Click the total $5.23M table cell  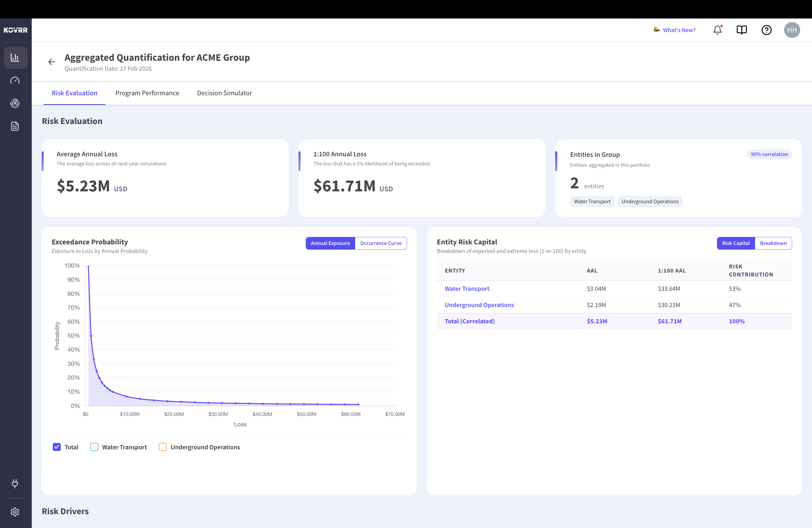(x=597, y=321)
